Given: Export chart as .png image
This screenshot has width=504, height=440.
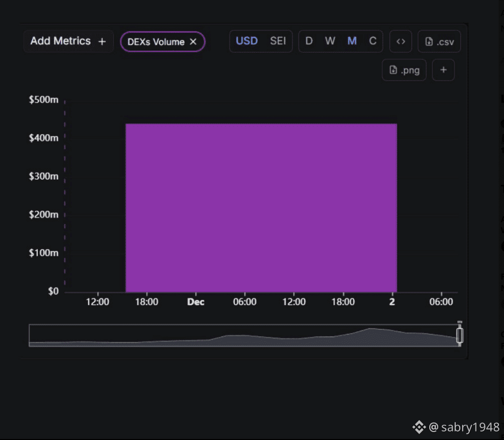Looking at the screenshot, I should point(404,70).
